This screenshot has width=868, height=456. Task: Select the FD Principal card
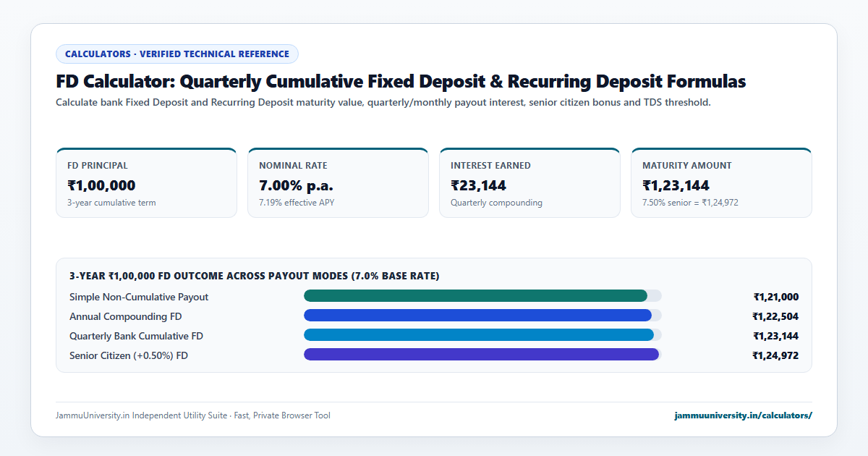(146, 182)
